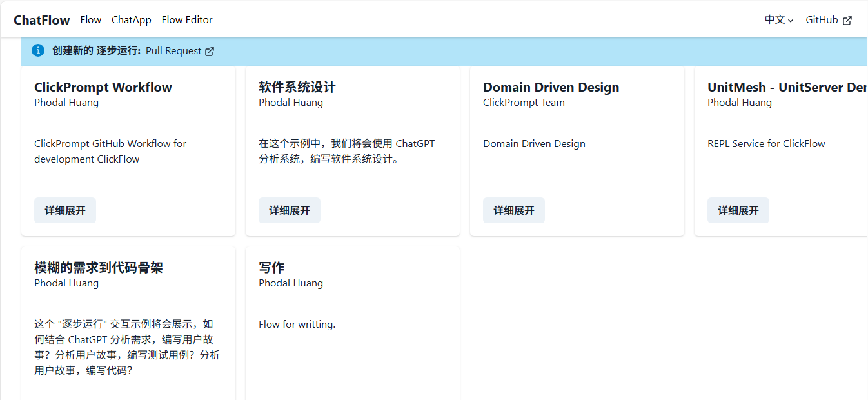Click external link icon beside Pull Request

210,52
